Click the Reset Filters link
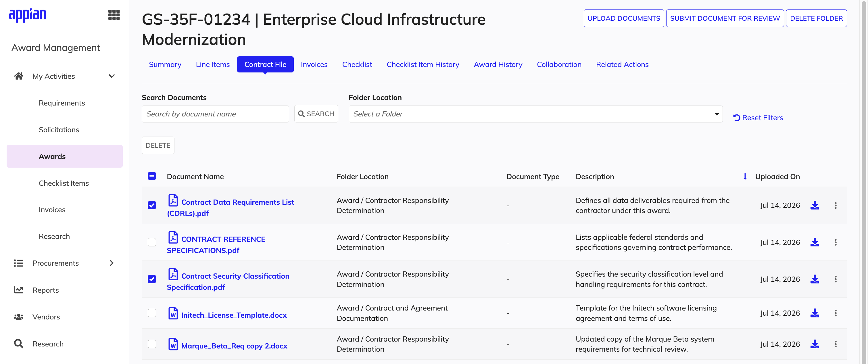The image size is (868, 364). [x=758, y=118]
